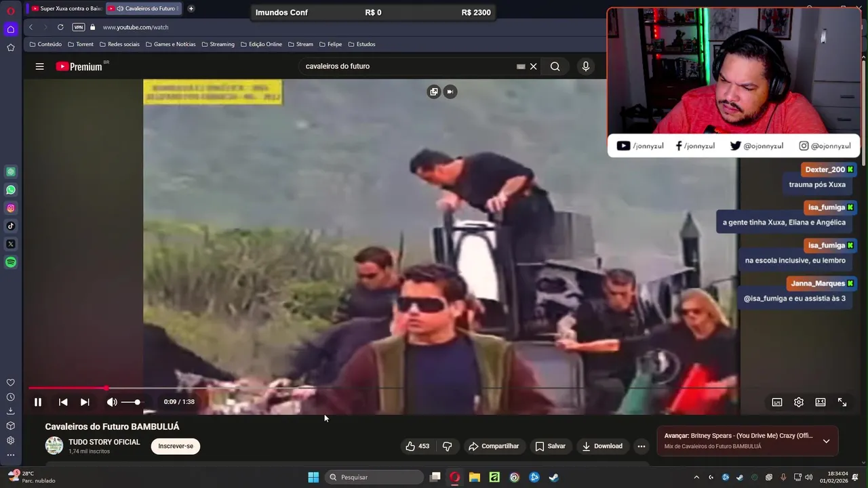Go back in browser history
This screenshot has width=868, height=488.
coord(31,27)
